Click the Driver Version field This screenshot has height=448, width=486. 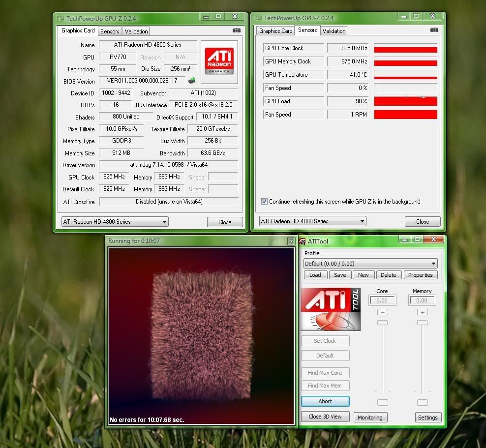(x=169, y=165)
